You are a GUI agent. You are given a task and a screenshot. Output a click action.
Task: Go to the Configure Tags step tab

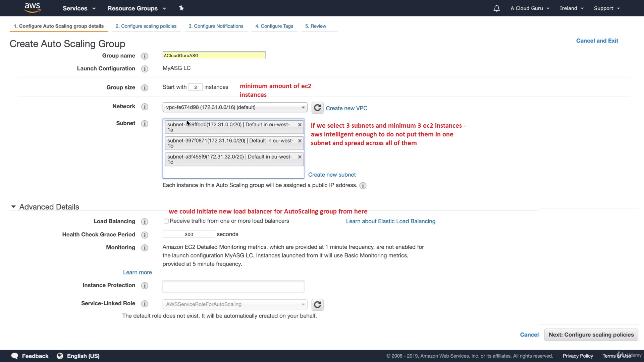274,26
